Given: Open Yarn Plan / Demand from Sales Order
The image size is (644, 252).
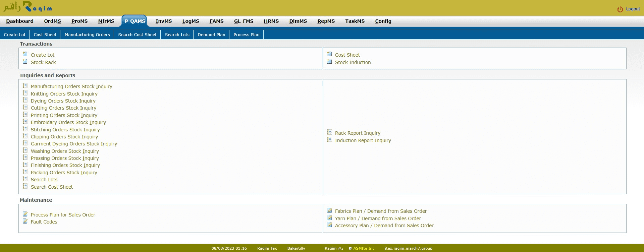Looking at the screenshot, I should pyautogui.click(x=378, y=218).
